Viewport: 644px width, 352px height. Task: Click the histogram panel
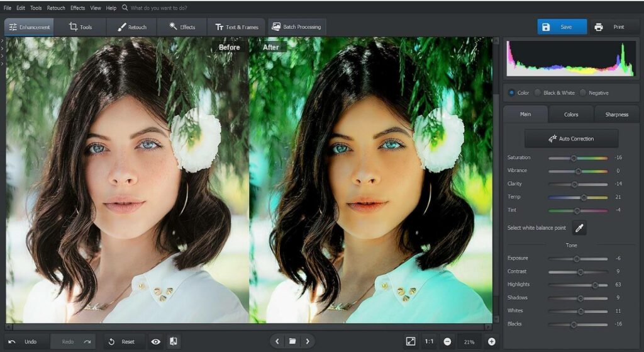pos(571,58)
